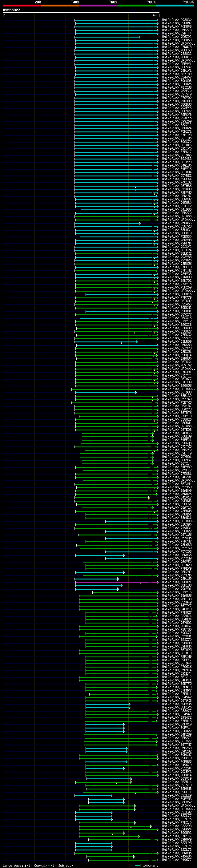Screen dimensions: 197x868
Task: Open hit UniRef100_A6N0Q5
Action: [x=177, y=853]
